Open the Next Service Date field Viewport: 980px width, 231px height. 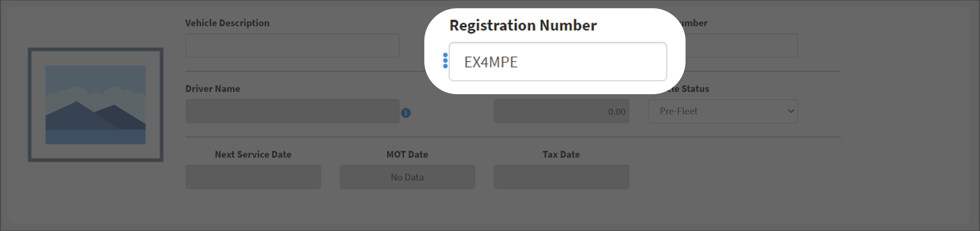tap(253, 177)
